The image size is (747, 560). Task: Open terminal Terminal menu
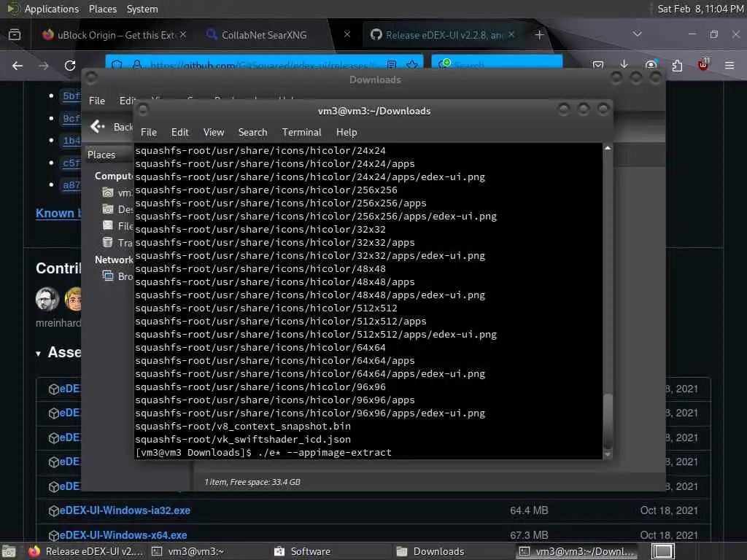(x=301, y=133)
